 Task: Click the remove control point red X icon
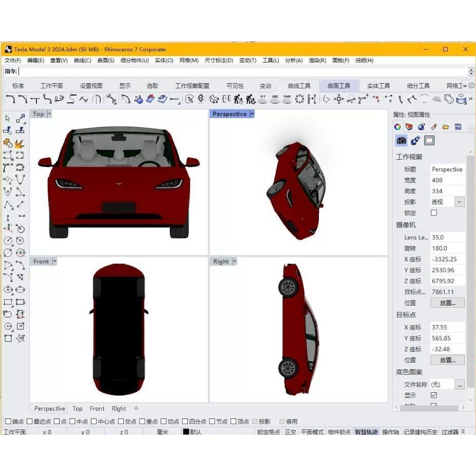coord(376,99)
